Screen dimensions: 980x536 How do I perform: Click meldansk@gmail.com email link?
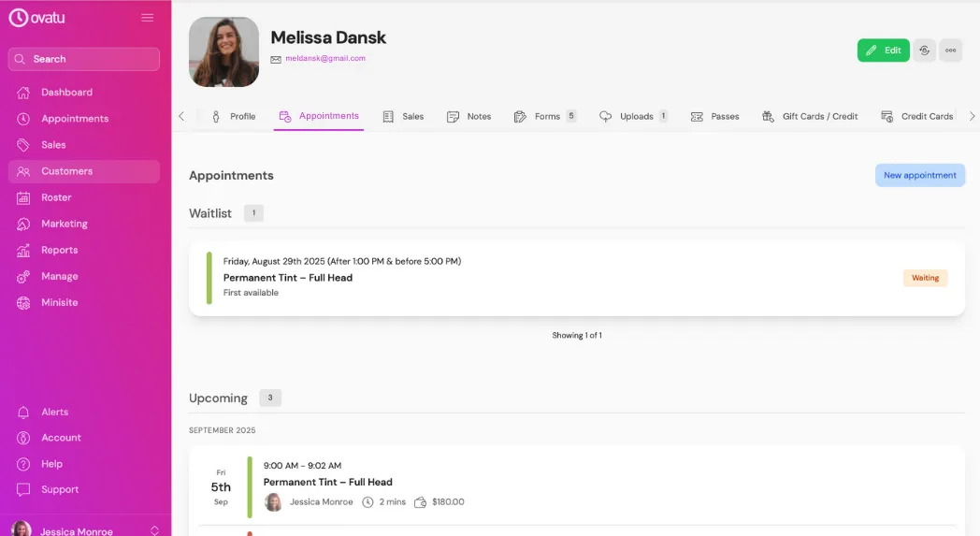point(325,58)
